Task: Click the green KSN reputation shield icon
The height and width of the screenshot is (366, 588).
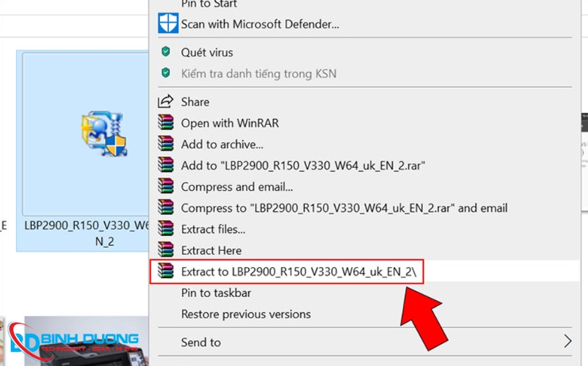Action: point(166,73)
